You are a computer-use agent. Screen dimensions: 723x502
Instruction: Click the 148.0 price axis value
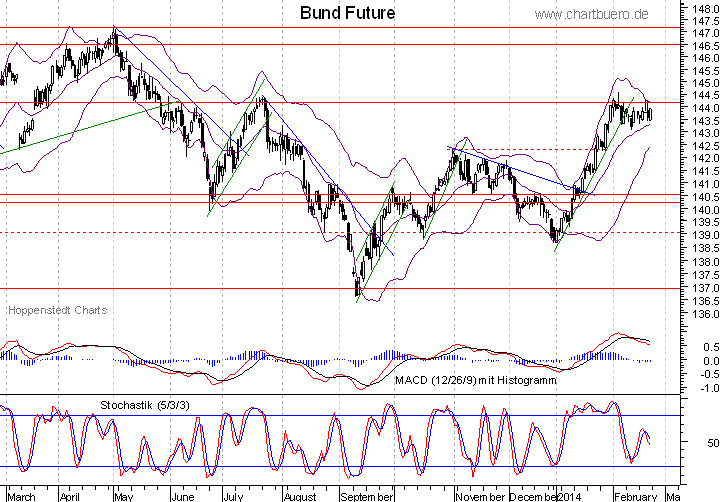tap(706, 8)
